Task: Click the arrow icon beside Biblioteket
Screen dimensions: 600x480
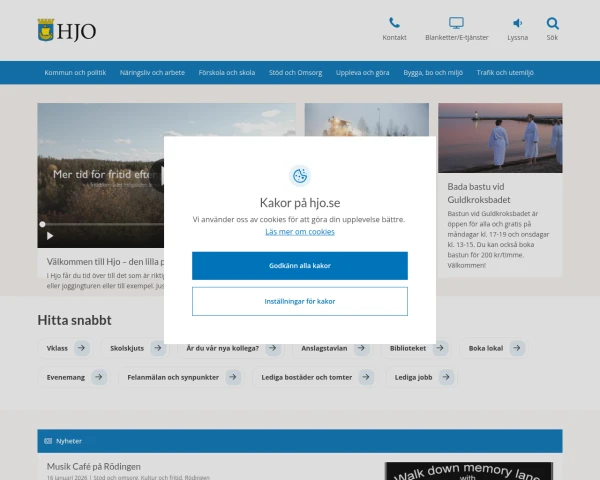Action: pyautogui.click(x=441, y=348)
